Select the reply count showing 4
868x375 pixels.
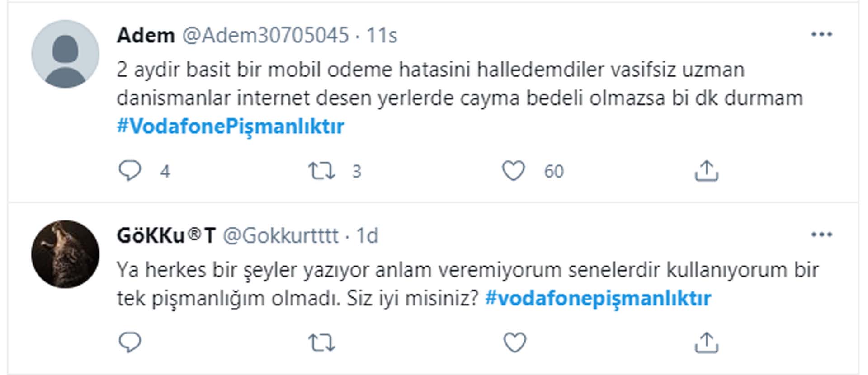165,171
